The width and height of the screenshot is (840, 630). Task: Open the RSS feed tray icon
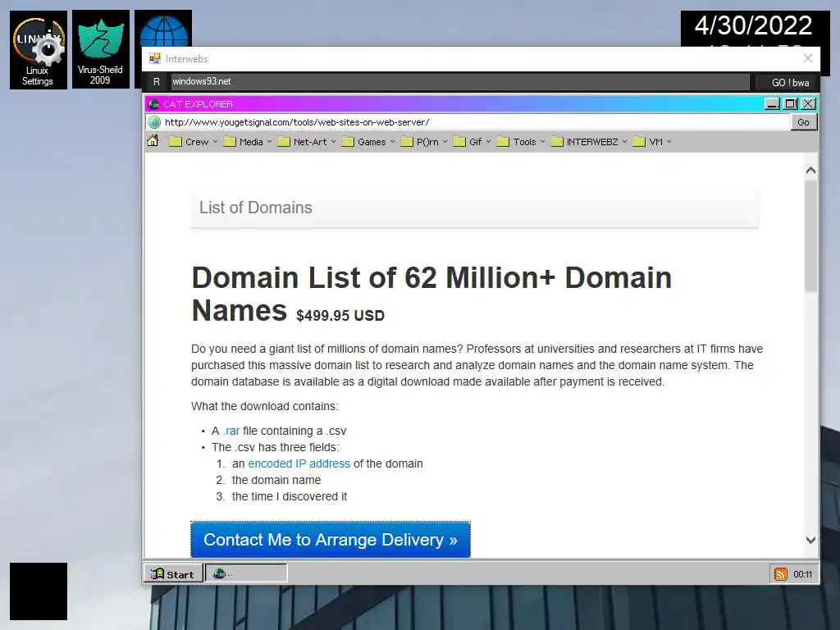(x=781, y=574)
